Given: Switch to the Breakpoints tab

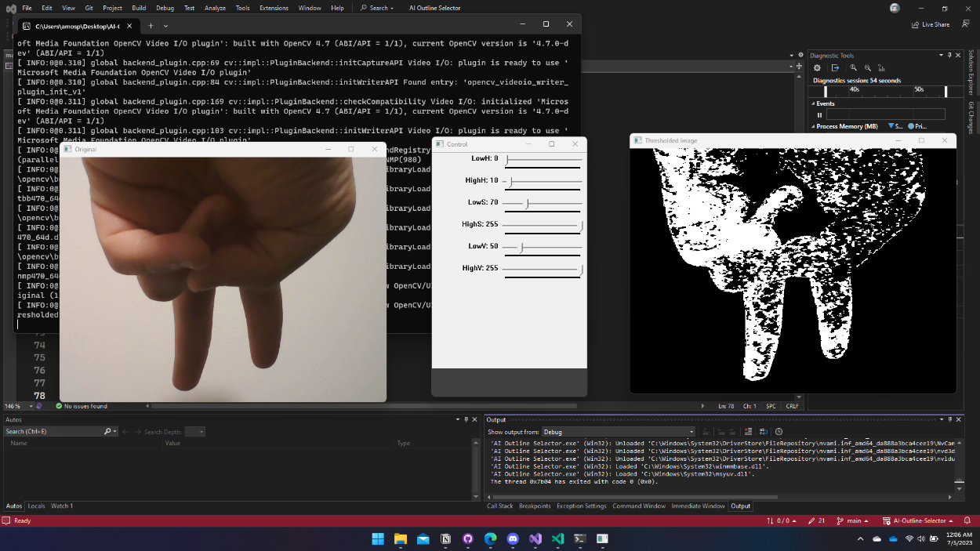Looking at the screenshot, I should 535,506.
